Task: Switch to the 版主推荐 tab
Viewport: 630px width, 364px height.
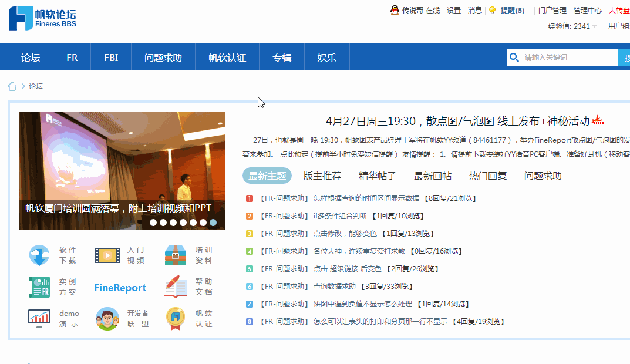Action: 322,176
